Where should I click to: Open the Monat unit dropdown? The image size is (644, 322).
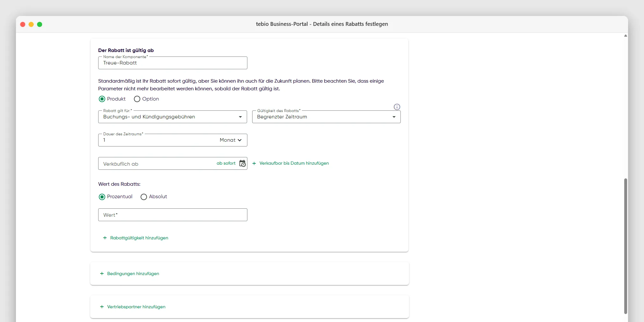231,140
